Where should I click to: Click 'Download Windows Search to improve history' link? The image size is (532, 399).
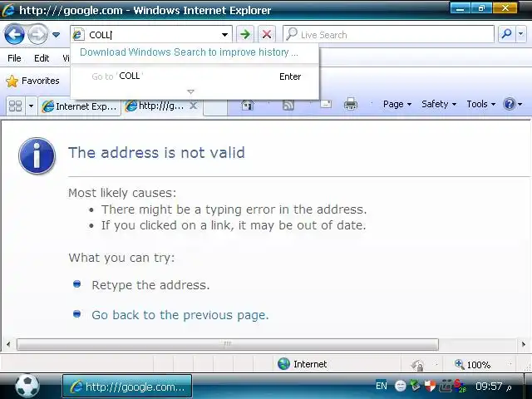click(189, 52)
